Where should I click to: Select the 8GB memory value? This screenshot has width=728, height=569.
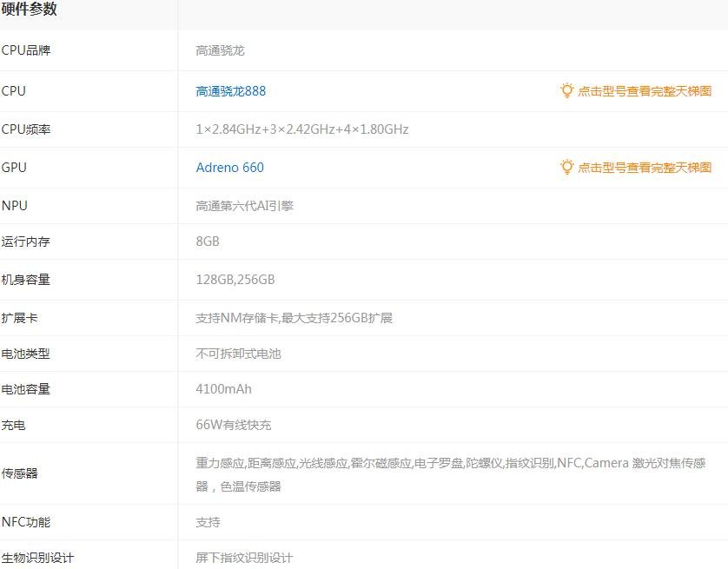coord(208,241)
